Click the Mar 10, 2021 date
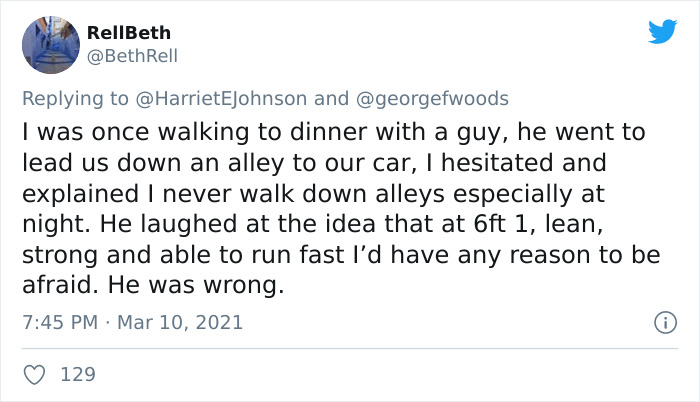Viewport: 700px width, 402px height. [180, 322]
